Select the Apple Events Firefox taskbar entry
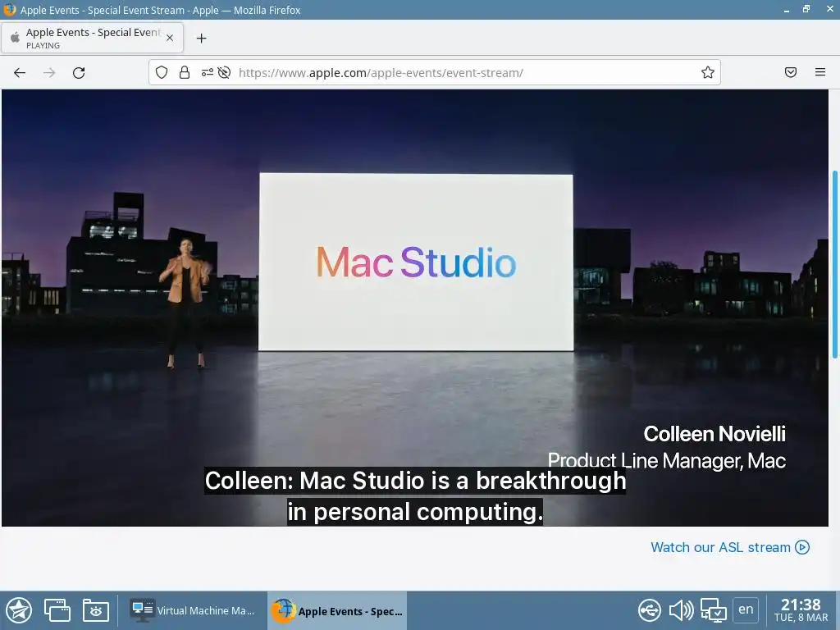 pyautogui.click(x=337, y=610)
